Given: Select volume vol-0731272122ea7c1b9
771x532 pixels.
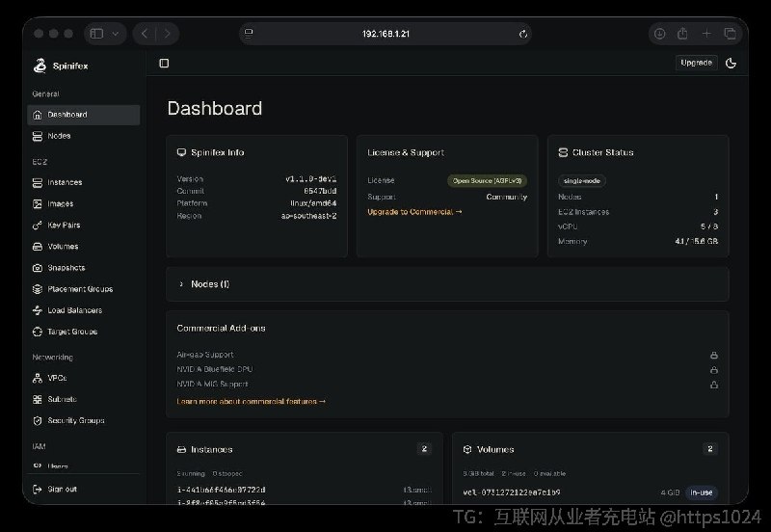Looking at the screenshot, I should 512,492.
